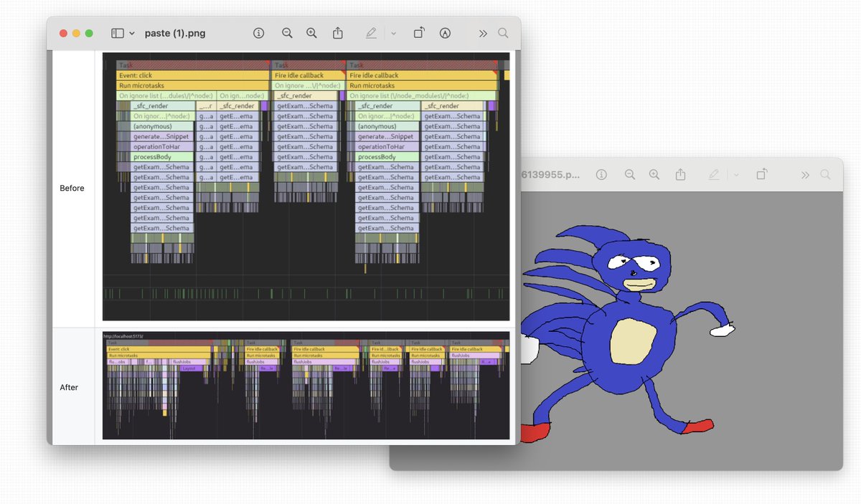Expand toolbar overflow in paste (1).png window
Viewport: 861px width, 504px height.
pyautogui.click(x=483, y=34)
